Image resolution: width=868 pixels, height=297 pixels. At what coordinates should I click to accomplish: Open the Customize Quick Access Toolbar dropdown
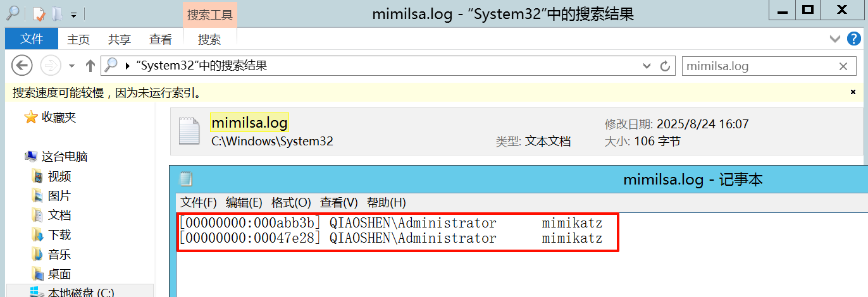73,14
